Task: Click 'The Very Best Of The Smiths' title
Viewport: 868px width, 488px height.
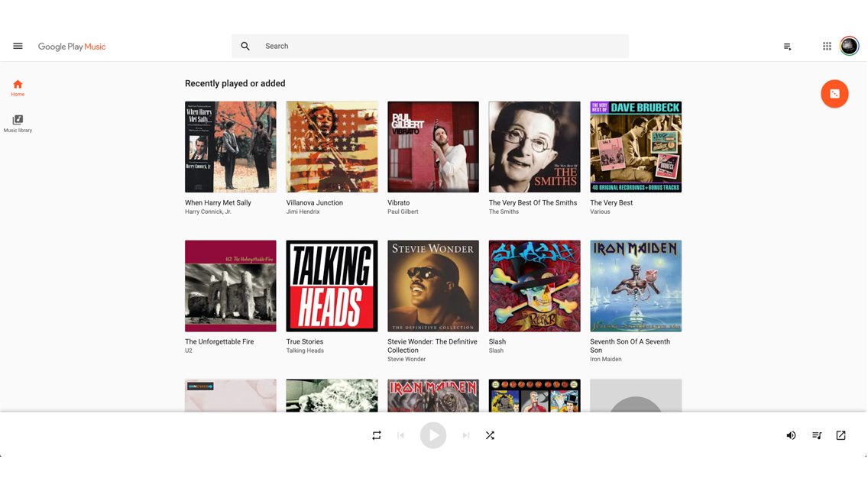Action: pos(533,203)
